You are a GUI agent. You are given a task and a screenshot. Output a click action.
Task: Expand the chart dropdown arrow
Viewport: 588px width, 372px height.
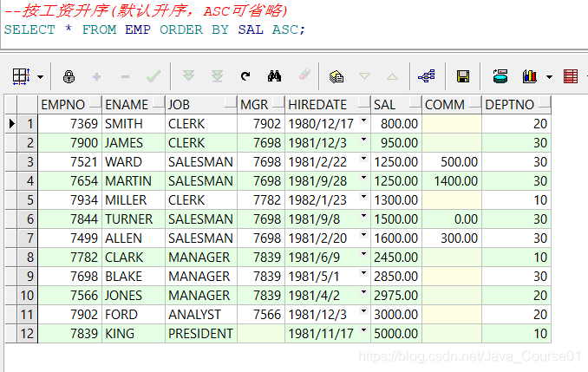549,77
